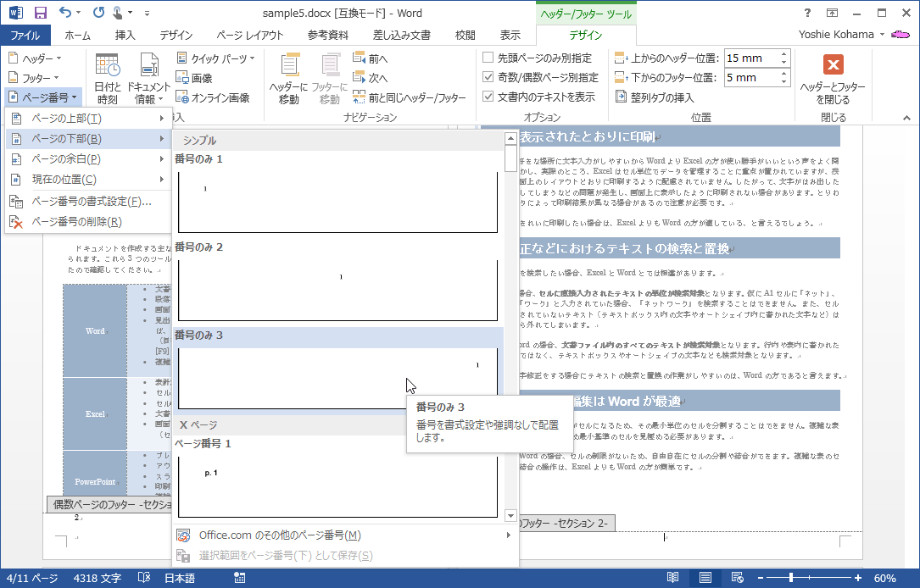
Task: Click the Save icon in quick access toolbar
Action: (x=41, y=13)
